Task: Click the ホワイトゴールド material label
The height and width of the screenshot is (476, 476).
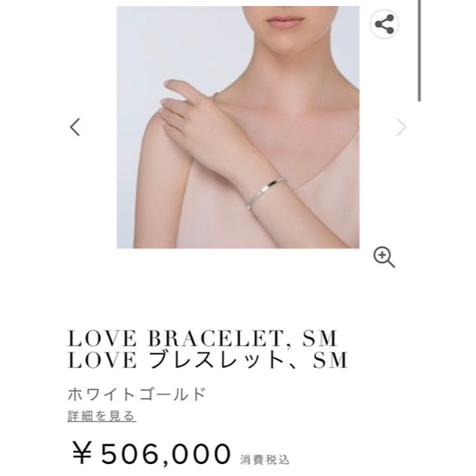Action: [x=137, y=394]
